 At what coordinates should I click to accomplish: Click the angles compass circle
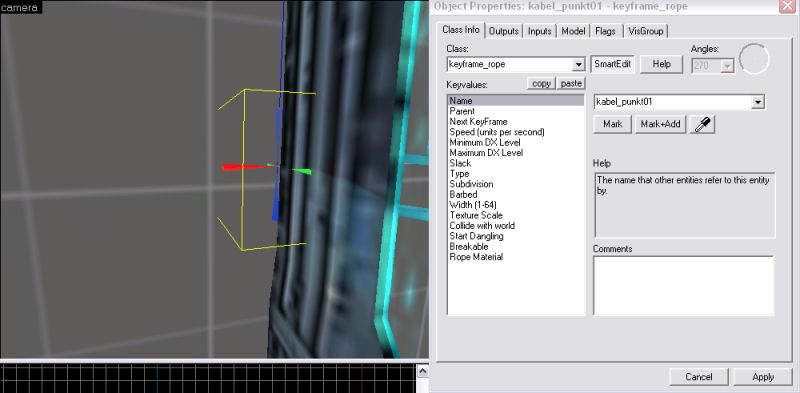[x=754, y=59]
